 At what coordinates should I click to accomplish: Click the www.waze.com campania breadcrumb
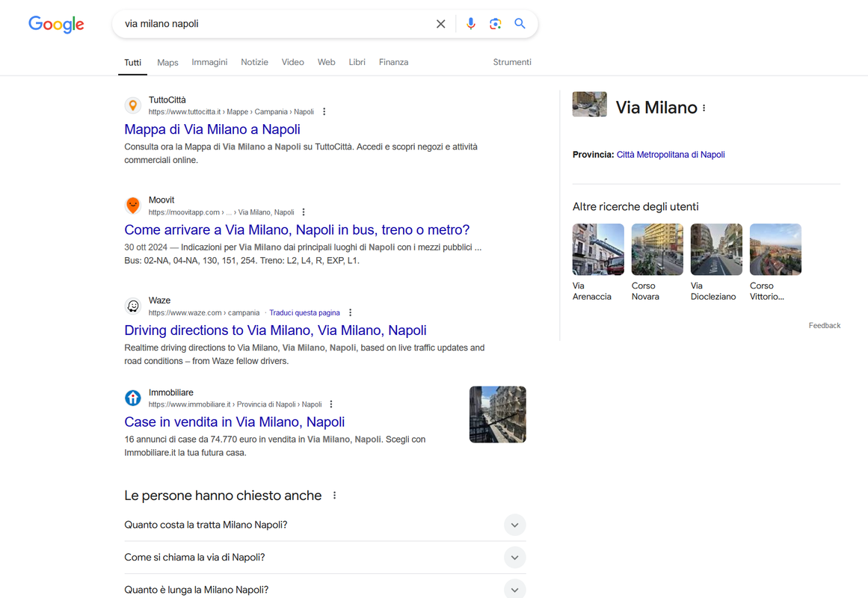pos(203,313)
